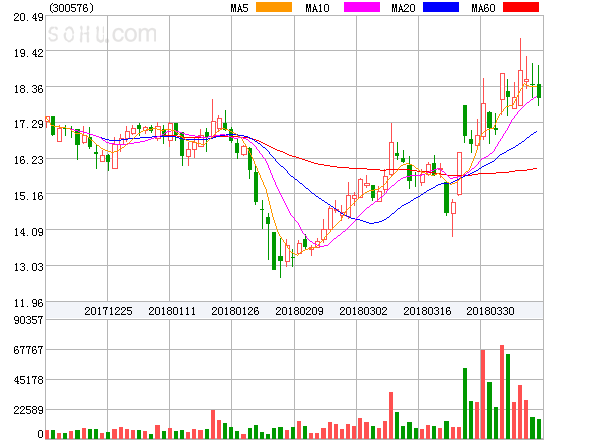This screenshot has height=440, width=600.
Task: Click the 22589 volume axis label
Action: pos(28,411)
